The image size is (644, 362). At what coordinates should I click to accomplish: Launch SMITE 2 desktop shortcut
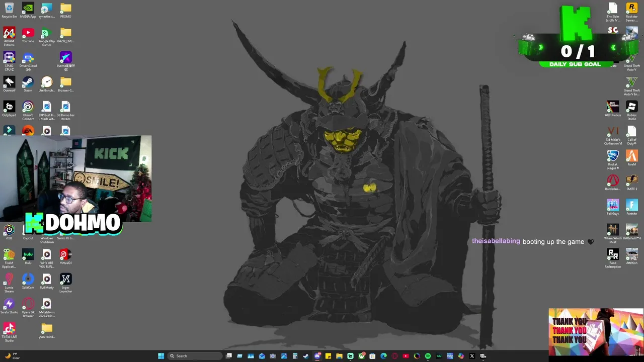(632, 183)
